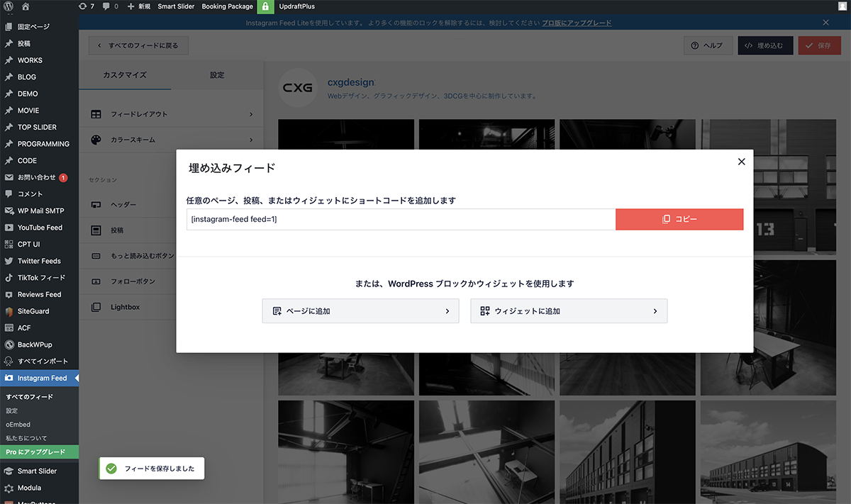
Task: Open the ヘルプ button
Action: pos(707,45)
